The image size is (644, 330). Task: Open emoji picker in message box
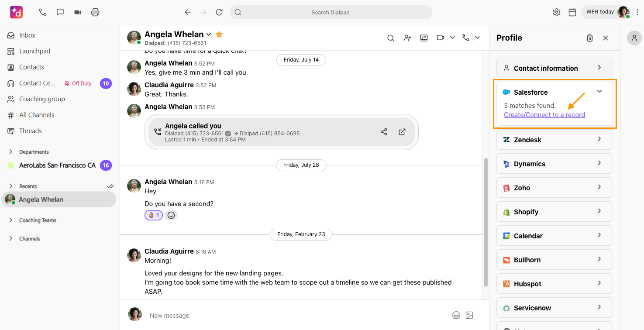(x=456, y=315)
